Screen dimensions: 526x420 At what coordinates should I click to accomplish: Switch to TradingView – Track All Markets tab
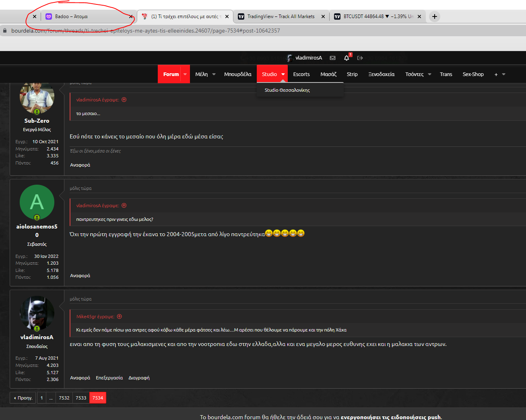coord(281,16)
